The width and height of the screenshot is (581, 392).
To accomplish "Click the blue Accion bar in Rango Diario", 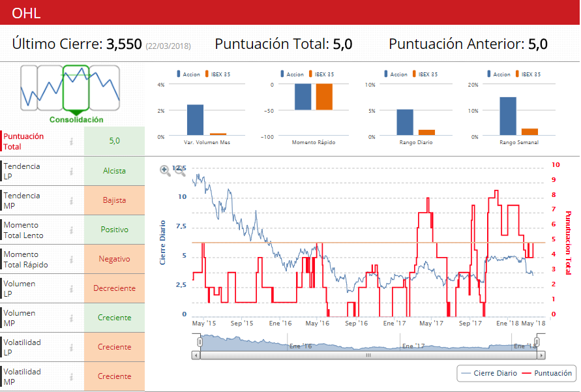I will coord(405,122).
